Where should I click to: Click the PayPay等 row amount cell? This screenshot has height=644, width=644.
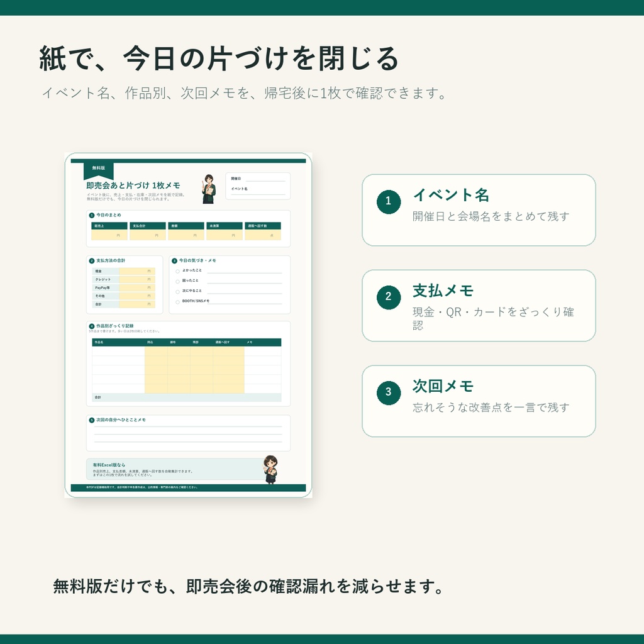pos(137,287)
